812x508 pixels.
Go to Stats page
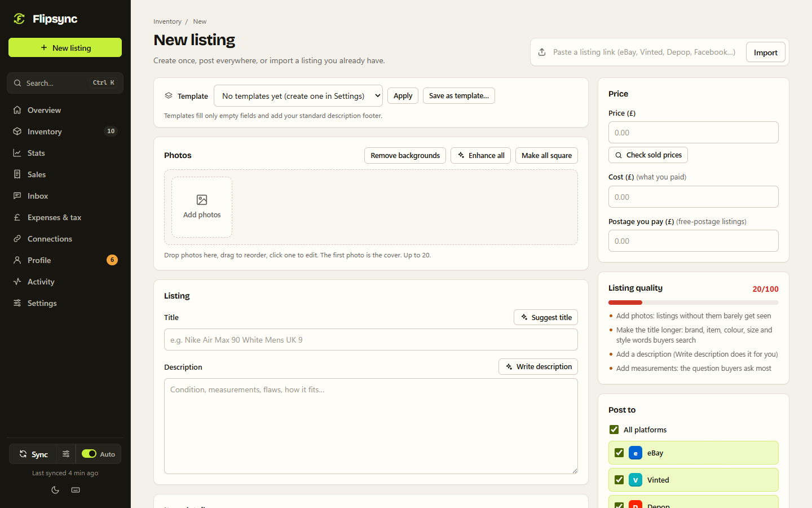click(65, 153)
